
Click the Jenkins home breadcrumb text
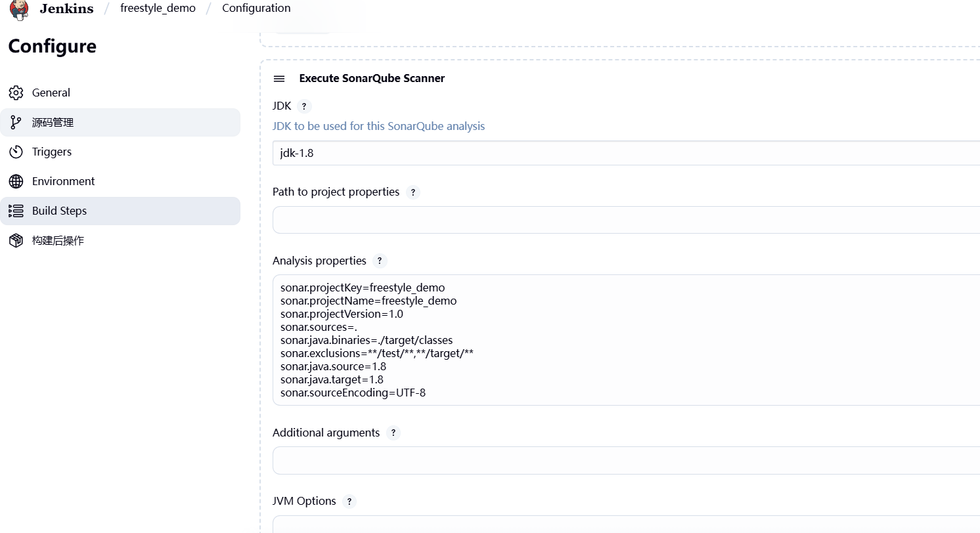[66, 9]
